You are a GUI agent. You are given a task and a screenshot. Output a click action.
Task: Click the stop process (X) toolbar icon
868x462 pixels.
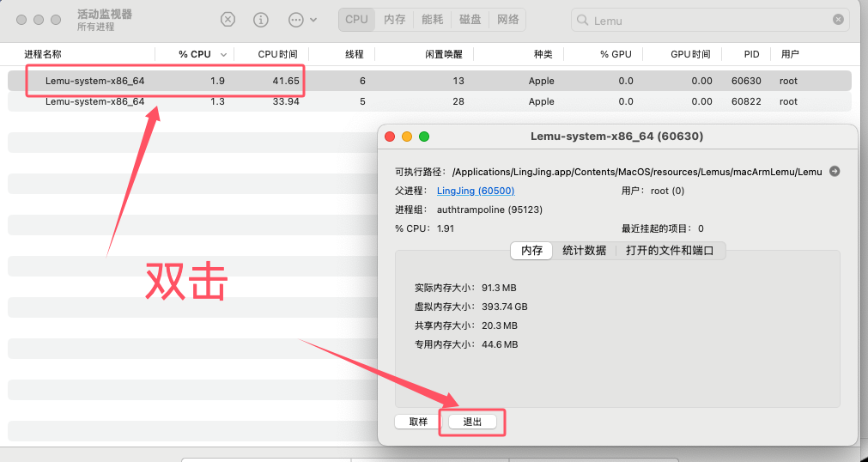click(x=228, y=20)
